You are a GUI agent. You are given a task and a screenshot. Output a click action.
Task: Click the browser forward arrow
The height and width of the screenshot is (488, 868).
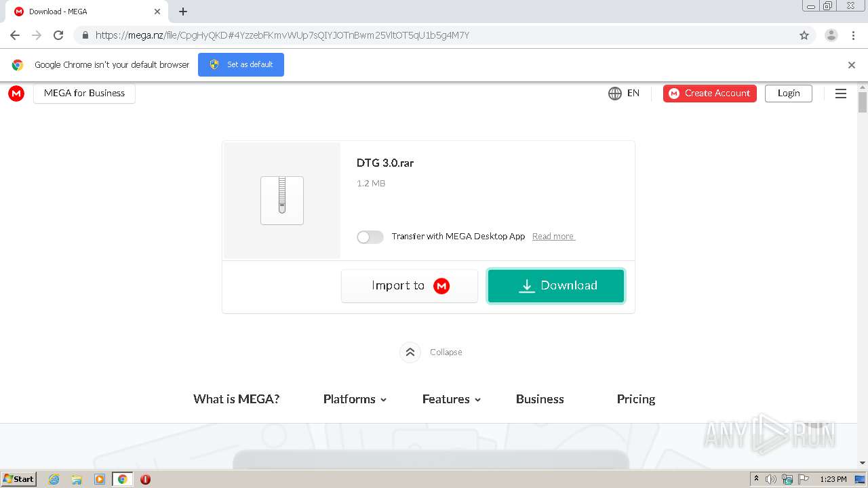click(x=37, y=35)
